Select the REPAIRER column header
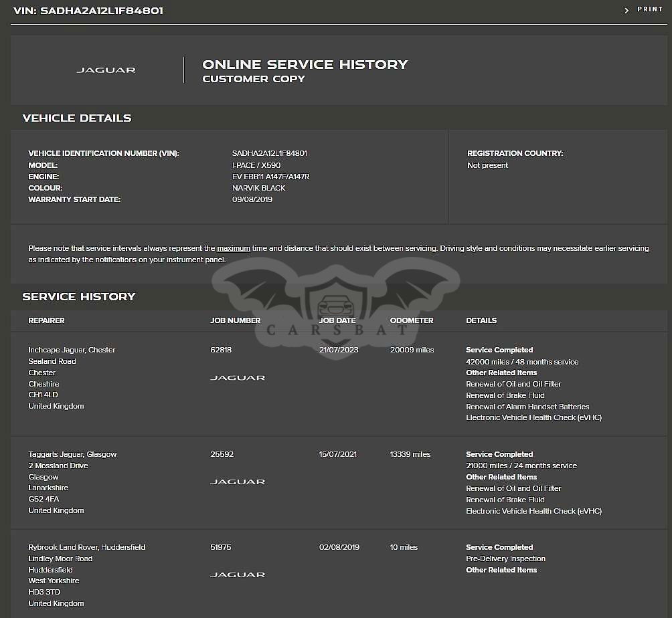 click(x=46, y=320)
